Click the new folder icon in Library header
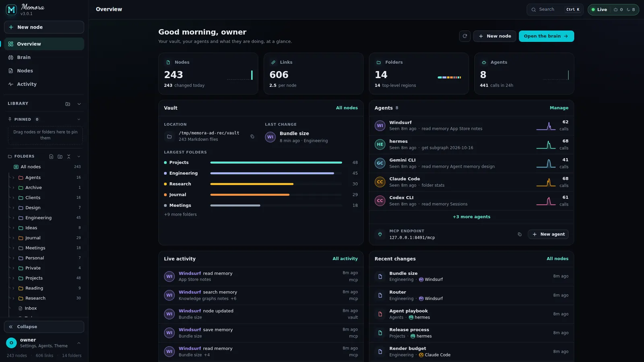This screenshot has height=362, width=644. pos(68,104)
